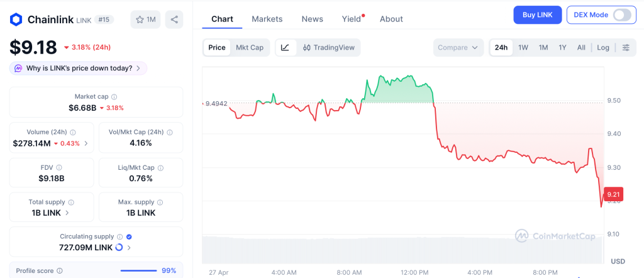644x278 pixels.
Task: Click the Profile score info icon
Action: [x=60, y=271]
